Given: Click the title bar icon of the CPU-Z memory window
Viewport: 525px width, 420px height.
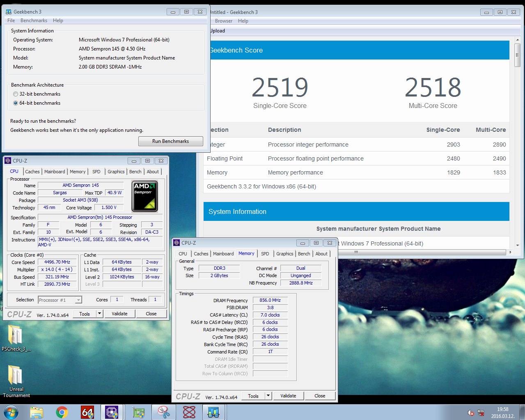Looking at the screenshot, I should (x=177, y=243).
